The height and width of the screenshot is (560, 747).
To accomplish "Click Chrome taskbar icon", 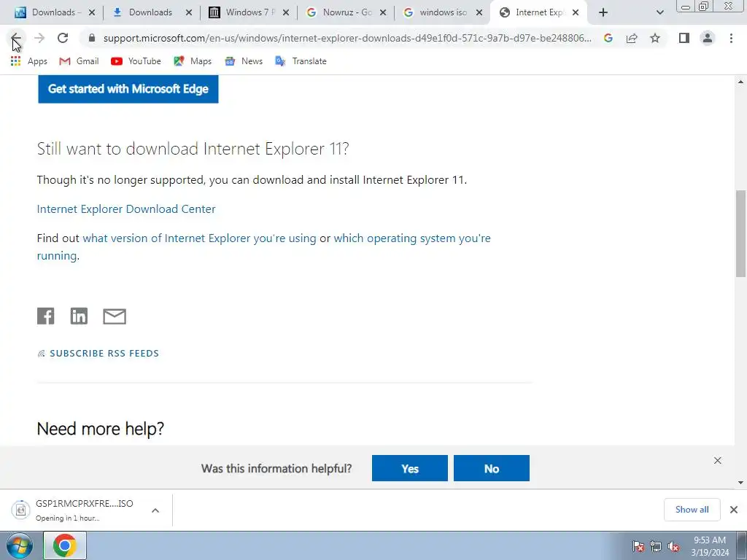I will 65,545.
